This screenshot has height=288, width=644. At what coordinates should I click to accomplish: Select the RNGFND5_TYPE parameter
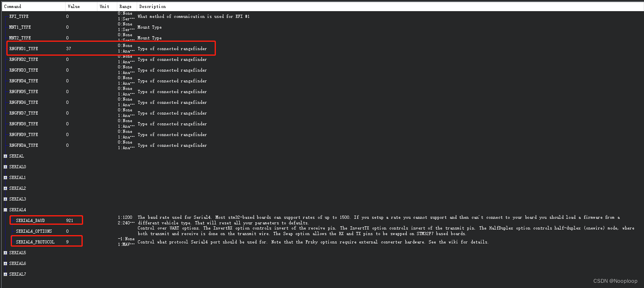24,91
